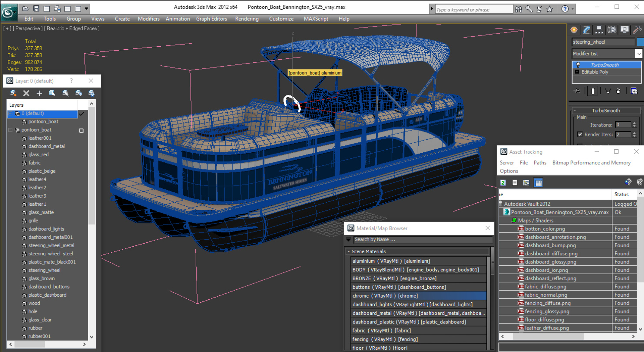Click Configure Modifier Sets icon
This screenshot has height=352, width=644.
click(x=634, y=91)
